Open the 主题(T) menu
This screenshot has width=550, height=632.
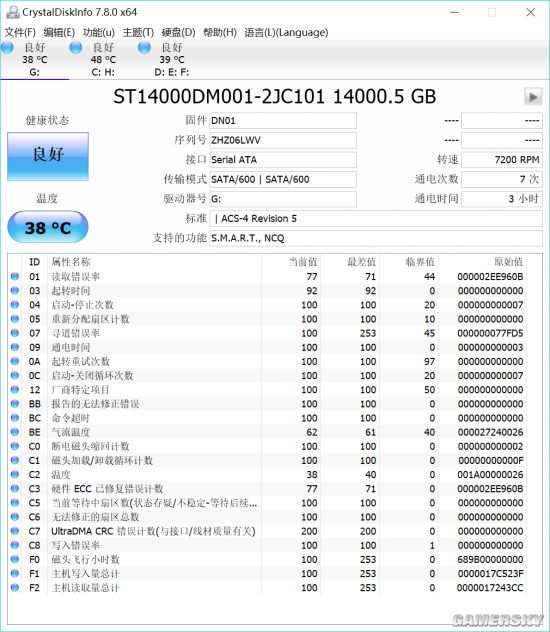[x=138, y=32]
